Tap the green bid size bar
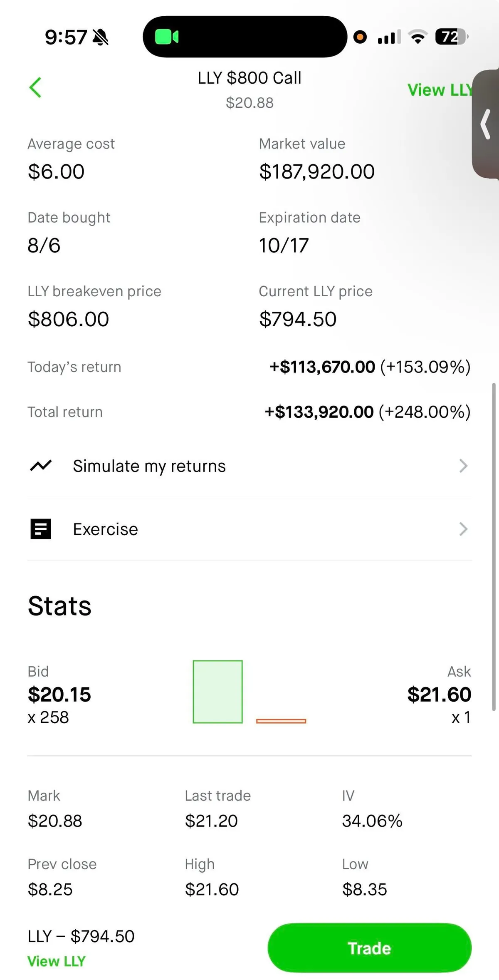499x980 pixels. click(x=217, y=692)
